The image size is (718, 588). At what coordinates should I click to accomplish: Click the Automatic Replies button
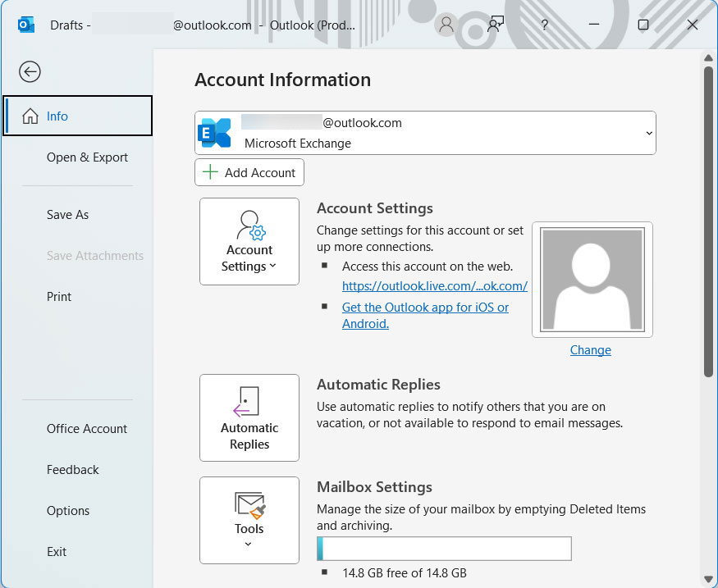tap(249, 417)
